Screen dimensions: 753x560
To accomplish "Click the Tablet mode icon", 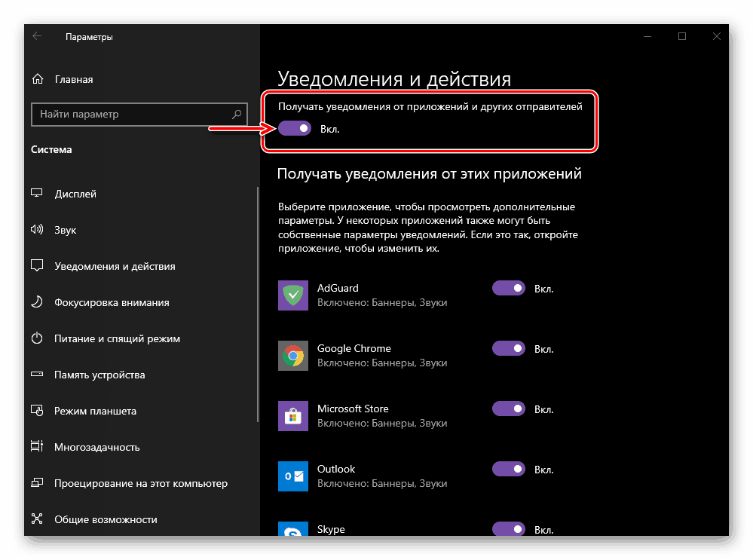I will 37,410.
